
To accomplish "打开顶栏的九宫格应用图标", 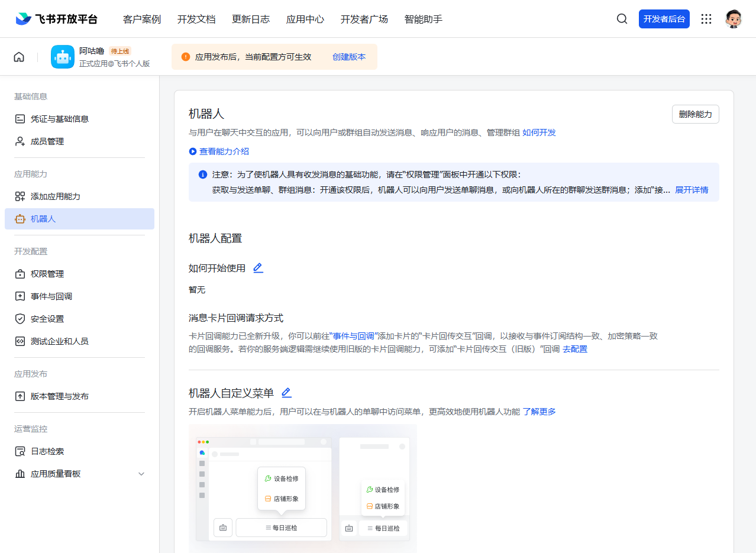I will click(706, 19).
